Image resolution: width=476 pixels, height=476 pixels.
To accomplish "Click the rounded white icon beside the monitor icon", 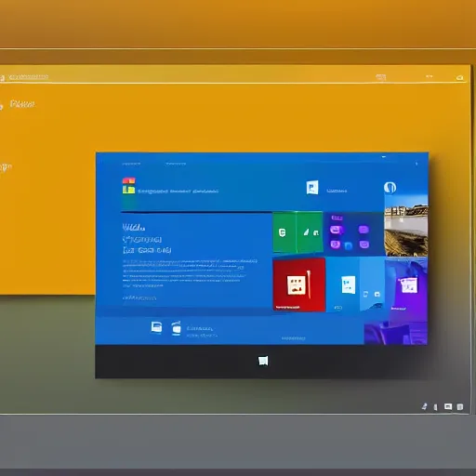I will click(177, 328).
